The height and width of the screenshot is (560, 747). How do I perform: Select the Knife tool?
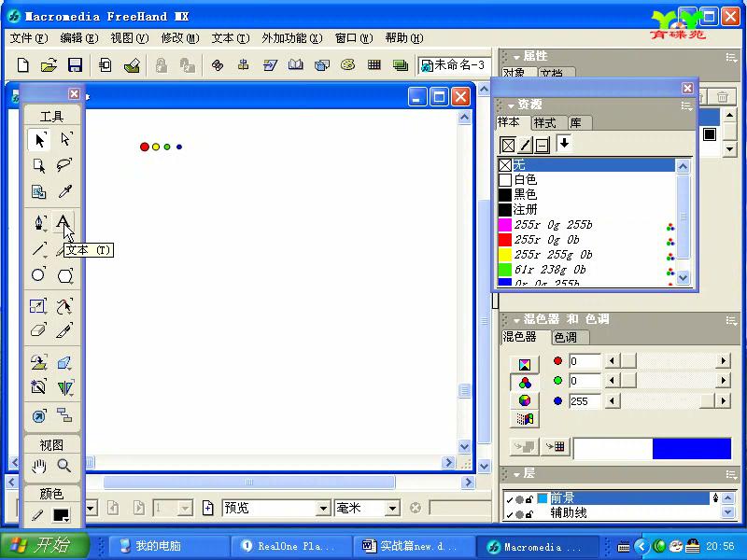click(x=65, y=331)
